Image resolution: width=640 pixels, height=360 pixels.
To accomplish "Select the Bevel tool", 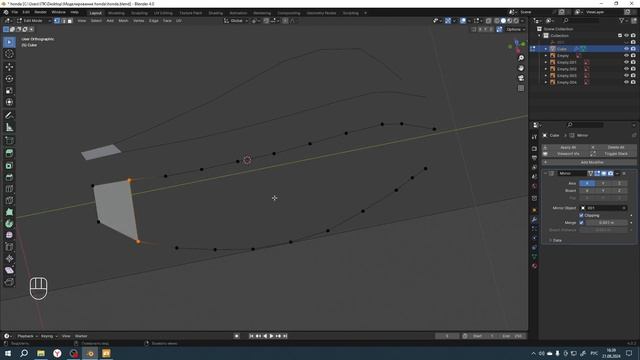I will pos(9,177).
